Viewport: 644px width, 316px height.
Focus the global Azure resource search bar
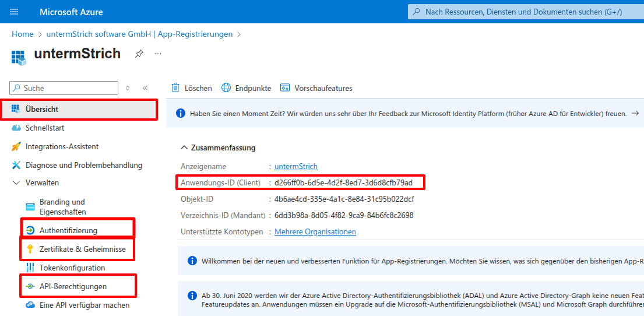525,12
